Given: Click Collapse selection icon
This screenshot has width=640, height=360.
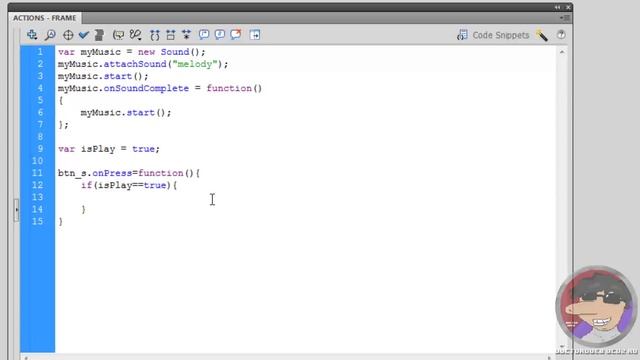Looking at the screenshot, I should click(x=171, y=35).
